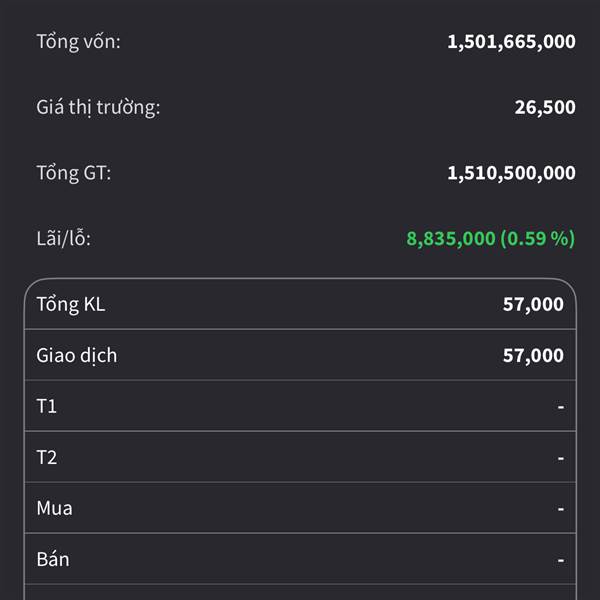Screen dimensions: 600x600
Task: Click the green 8,835,000 (0.59 %) profit figure
Action: [x=491, y=238]
